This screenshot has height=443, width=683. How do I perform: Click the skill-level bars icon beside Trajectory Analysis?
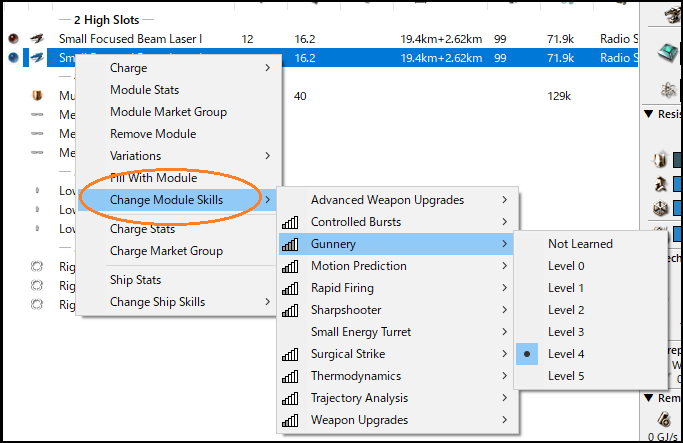[291, 398]
